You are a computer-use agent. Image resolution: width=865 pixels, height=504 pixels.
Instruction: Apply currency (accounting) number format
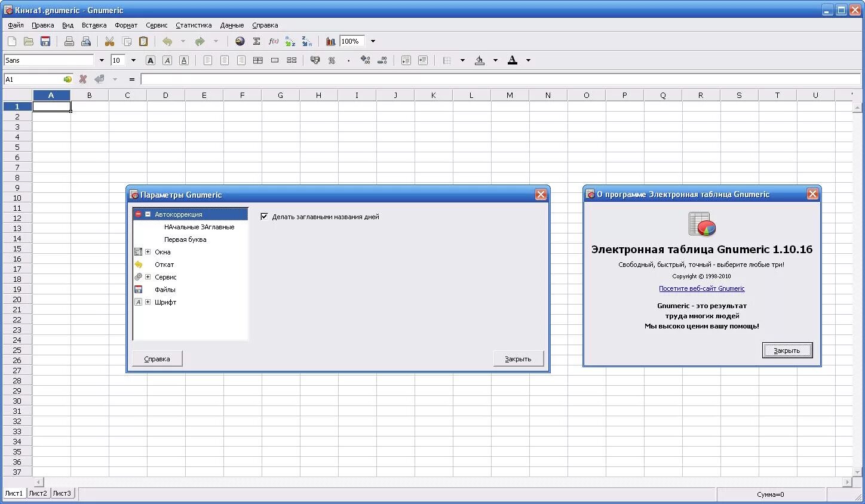click(315, 60)
